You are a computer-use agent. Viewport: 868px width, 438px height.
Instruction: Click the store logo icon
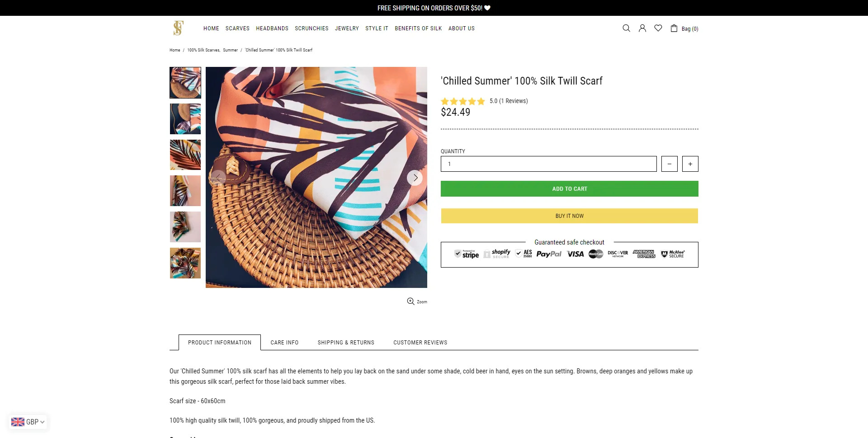[x=178, y=28]
